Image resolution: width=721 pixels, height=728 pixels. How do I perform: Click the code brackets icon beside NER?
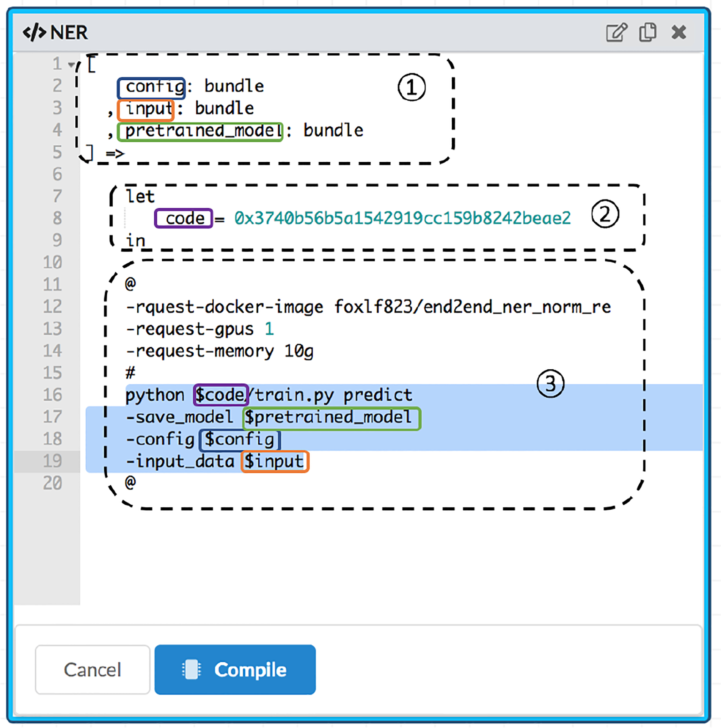34,33
